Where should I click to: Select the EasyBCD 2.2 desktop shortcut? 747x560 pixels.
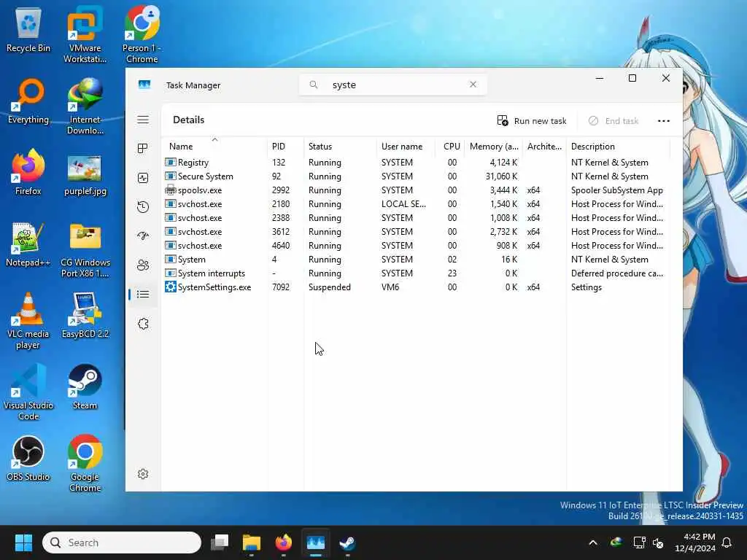pos(85,316)
